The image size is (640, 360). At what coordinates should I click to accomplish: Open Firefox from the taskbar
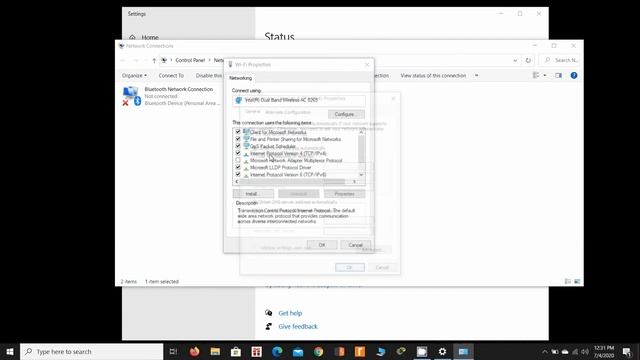(194, 351)
